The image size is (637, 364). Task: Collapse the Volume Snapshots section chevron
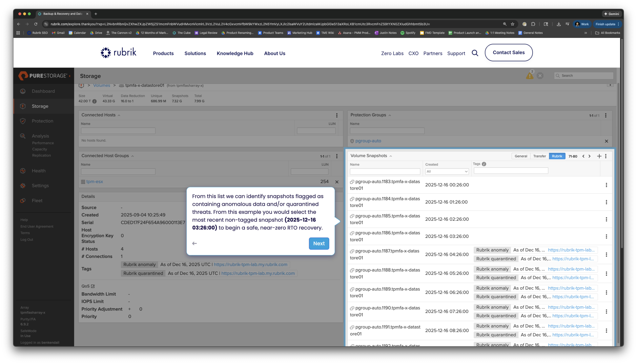391,156
